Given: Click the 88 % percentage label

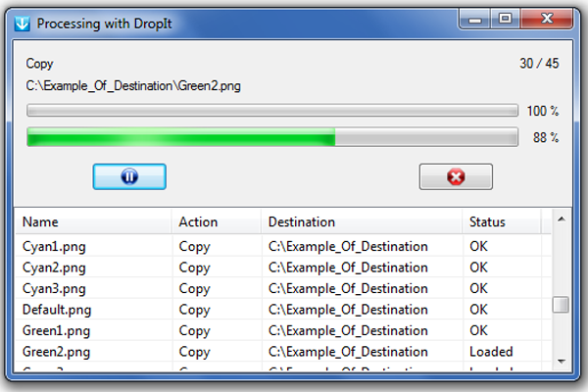Looking at the screenshot, I should (546, 137).
